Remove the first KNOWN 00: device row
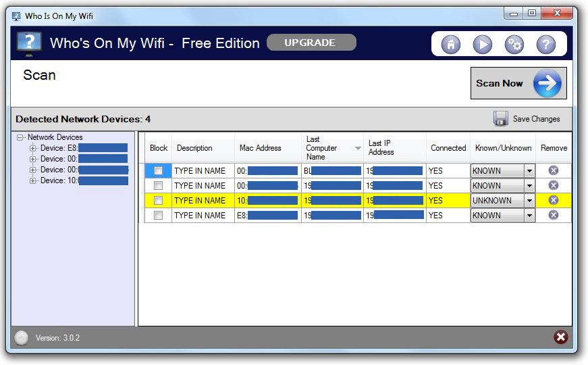This screenshot has height=365, width=588. (554, 170)
